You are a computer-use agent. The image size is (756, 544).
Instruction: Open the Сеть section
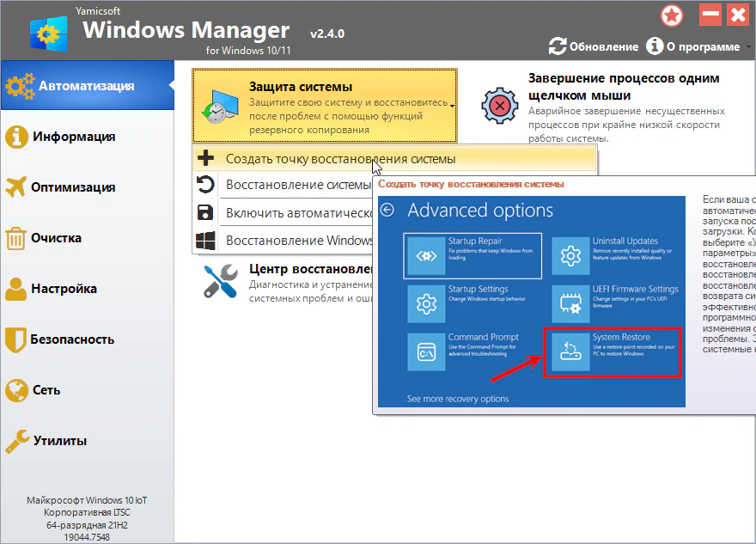[x=88, y=389]
